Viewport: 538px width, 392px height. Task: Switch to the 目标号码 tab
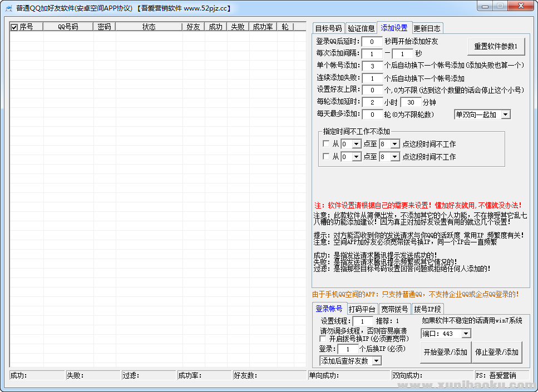328,28
